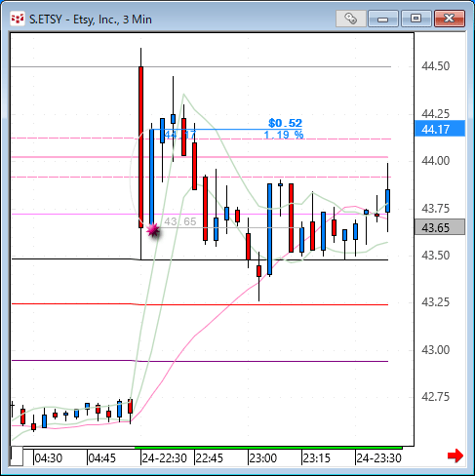Click the tall red candle at 22:30
Screen dimensions: 475x476
[140, 147]
